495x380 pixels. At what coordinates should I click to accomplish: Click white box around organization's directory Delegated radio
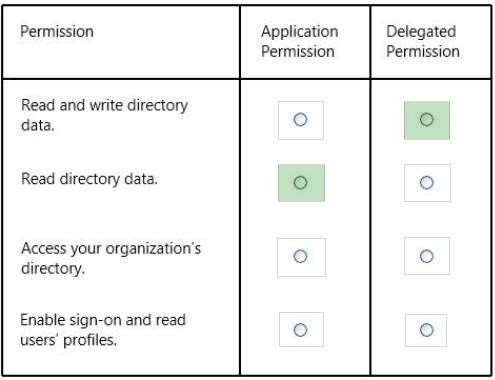point(427,256)
